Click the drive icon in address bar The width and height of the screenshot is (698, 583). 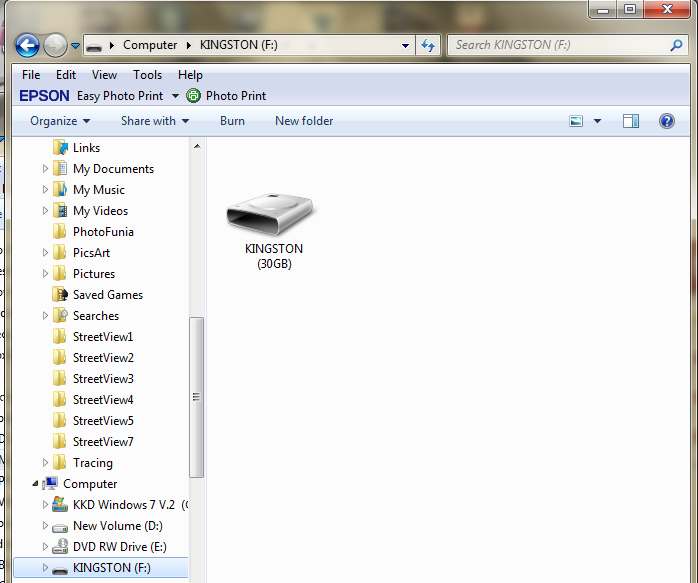click(94, 45)
